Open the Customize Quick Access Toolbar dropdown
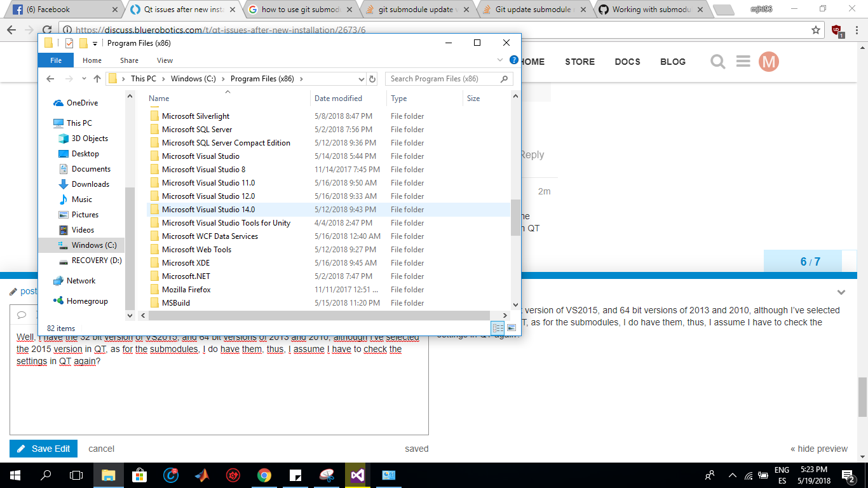Image resolution: width=868 pixels, height=488 pixels. pyautogui.click(x=95, y=43)
